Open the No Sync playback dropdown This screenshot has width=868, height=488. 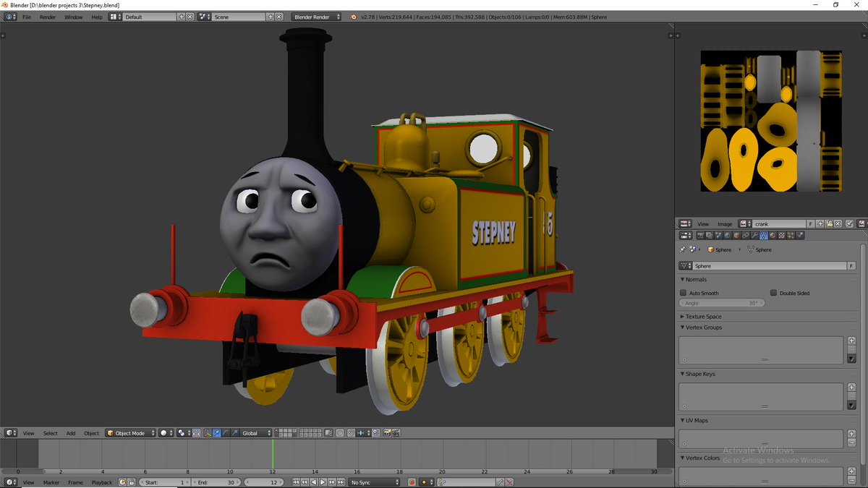point(373,481)
